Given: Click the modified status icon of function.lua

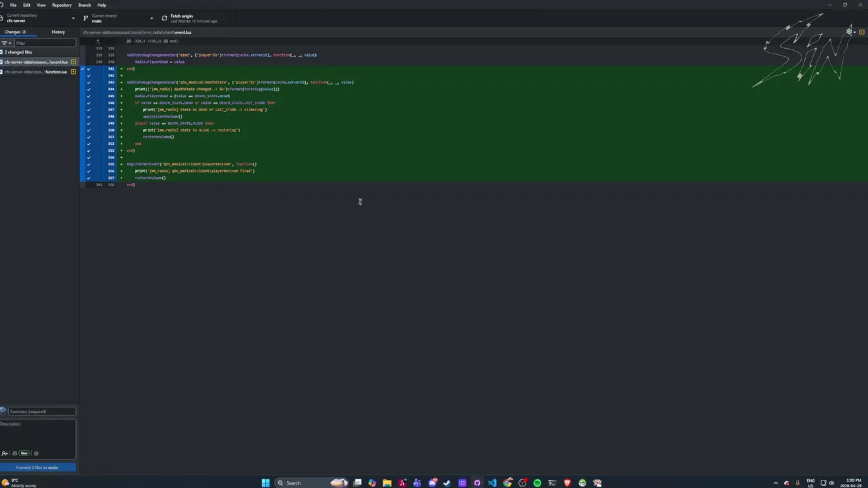Looking at the screenshot, I should [73, 71].
